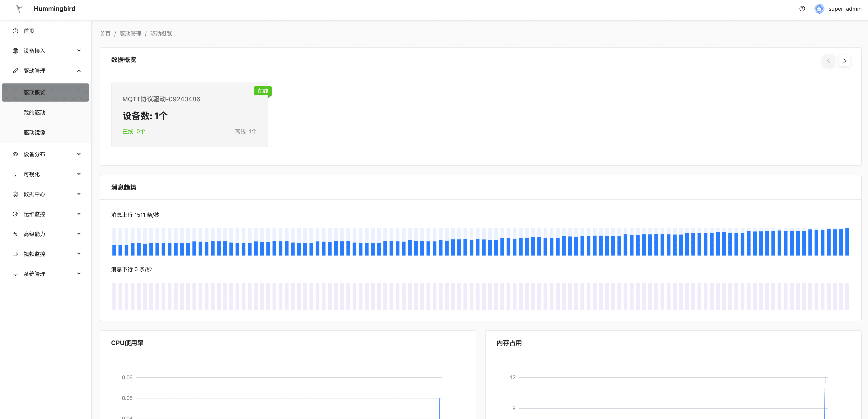Image resolution: width=868 pixels, height=419 pixels.
Task: Expand the 视频监控 menu chevron
Action: (79, 254)
